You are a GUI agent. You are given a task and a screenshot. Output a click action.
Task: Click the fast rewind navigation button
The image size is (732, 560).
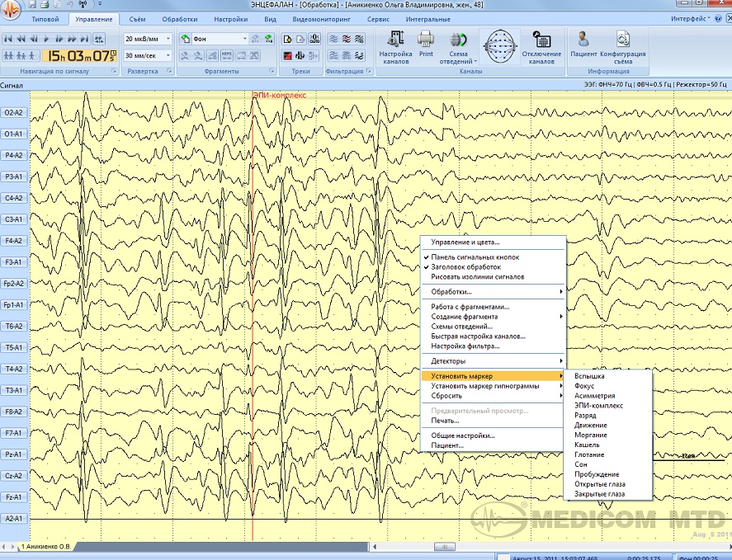21,39
